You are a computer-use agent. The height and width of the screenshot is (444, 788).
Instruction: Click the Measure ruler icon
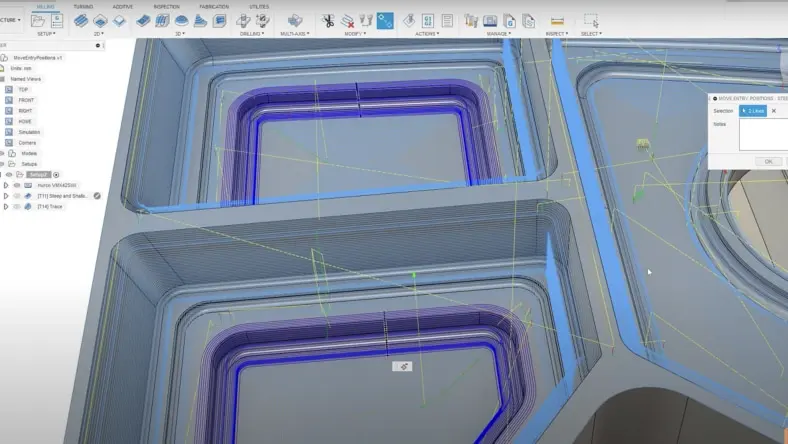tap(557, 21)
